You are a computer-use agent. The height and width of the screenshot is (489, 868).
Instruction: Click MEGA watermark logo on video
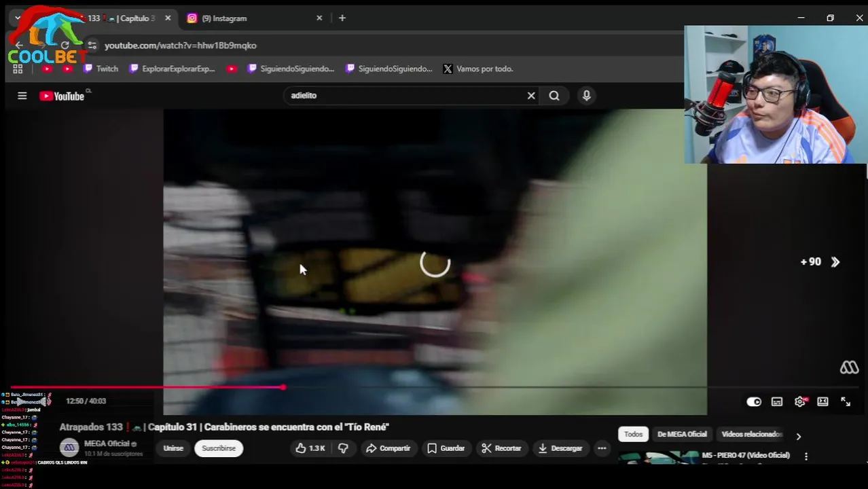tap(849, 367)
